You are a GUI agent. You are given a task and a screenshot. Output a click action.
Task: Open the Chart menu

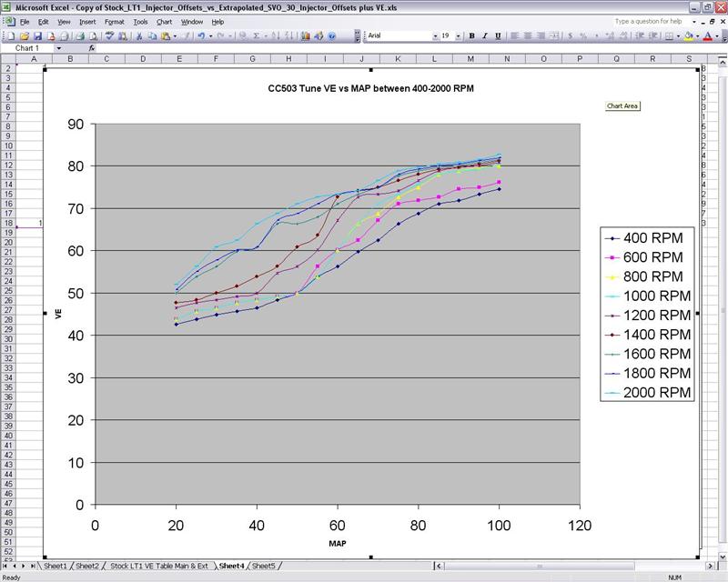[164, 21]
